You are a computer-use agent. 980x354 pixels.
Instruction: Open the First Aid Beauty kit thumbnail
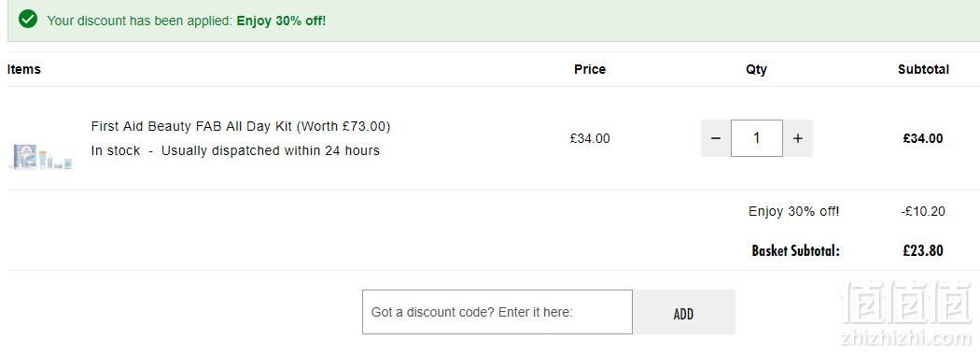point(41,156)
